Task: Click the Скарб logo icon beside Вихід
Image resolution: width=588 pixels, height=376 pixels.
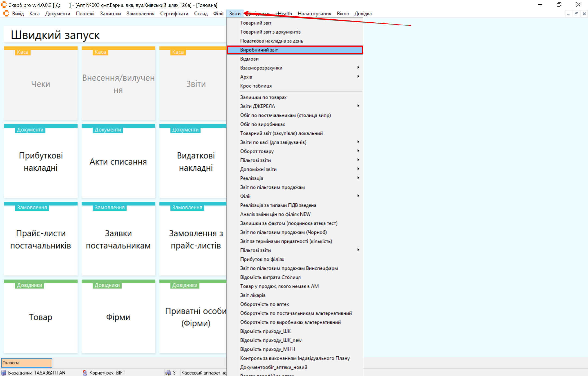Action: (6, 13)
